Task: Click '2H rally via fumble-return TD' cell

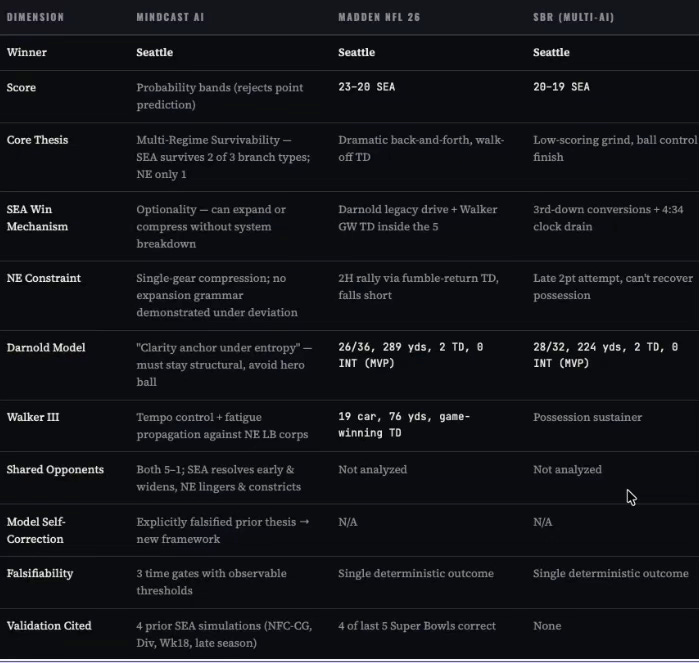Action: 418,287
